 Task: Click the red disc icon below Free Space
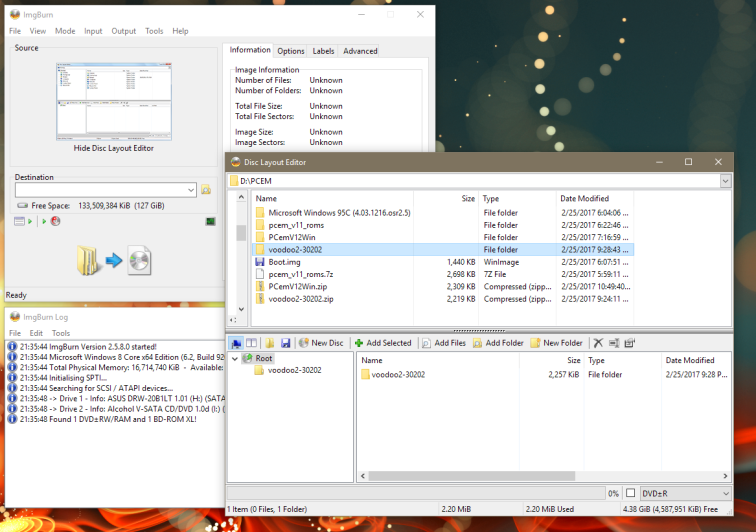[55, 221]
